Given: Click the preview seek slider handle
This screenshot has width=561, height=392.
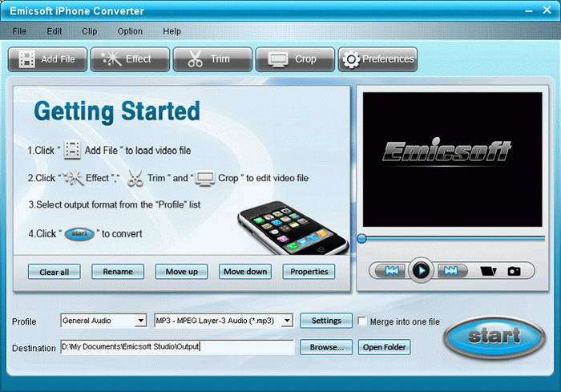Looking at the screenshot, I should click(x=361, y=238).
